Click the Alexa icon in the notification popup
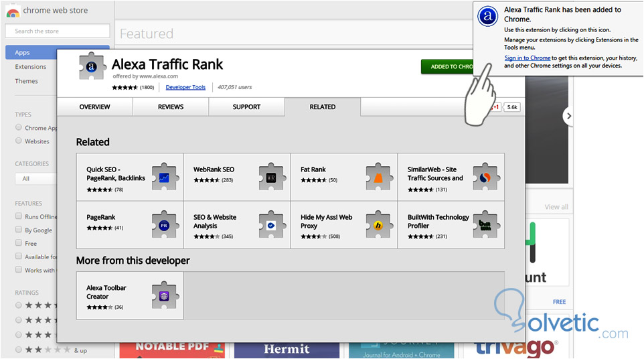The height and width of the screenshot is (359, 644). [x=487, y=17]
